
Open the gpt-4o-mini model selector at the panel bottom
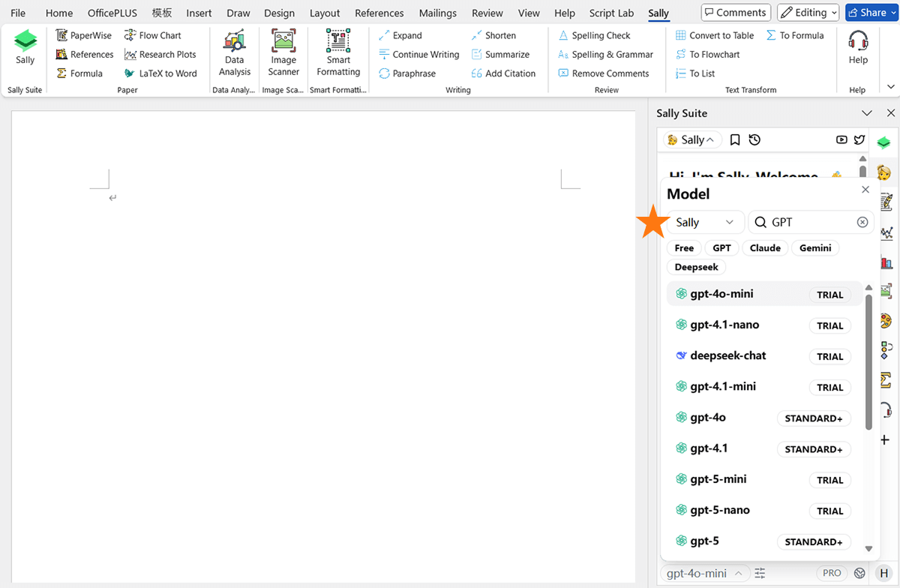pos(705,573)
